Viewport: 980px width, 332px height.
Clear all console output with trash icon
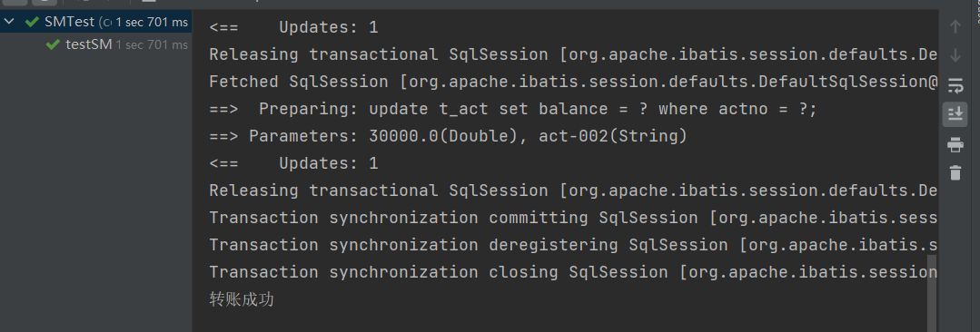(955, 173)
